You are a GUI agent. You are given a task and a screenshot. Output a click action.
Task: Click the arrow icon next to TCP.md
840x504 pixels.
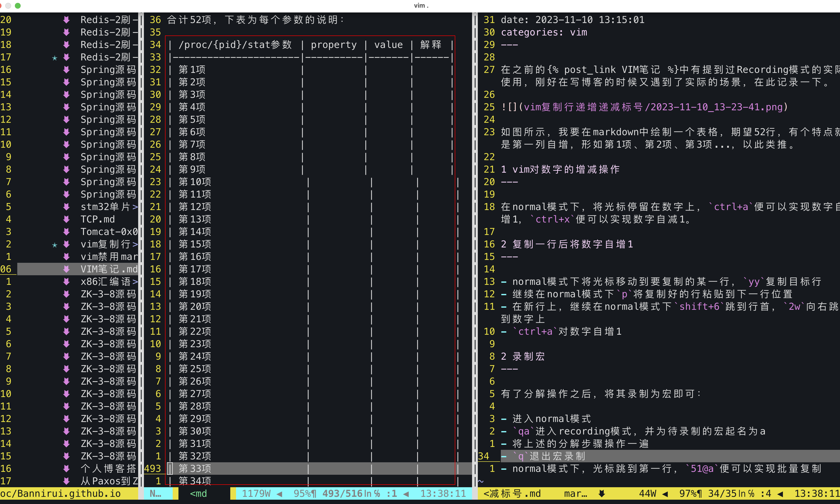tap(66, 219)
